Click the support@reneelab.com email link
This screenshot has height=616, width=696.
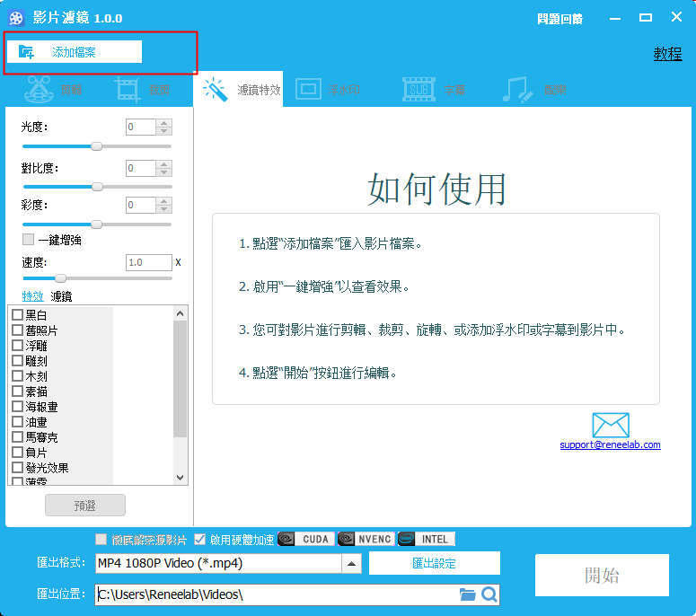point(611,444)
